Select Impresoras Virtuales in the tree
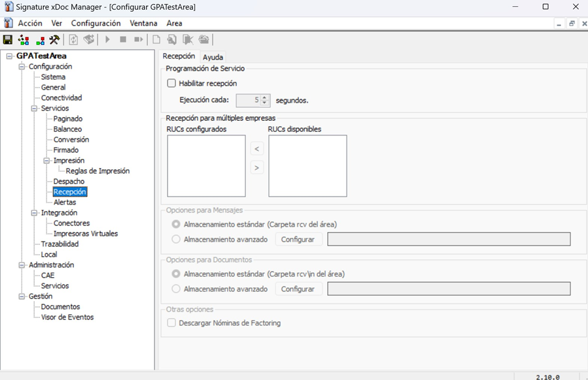This screenshot has width=588, height=380. (x=86, y=234)
